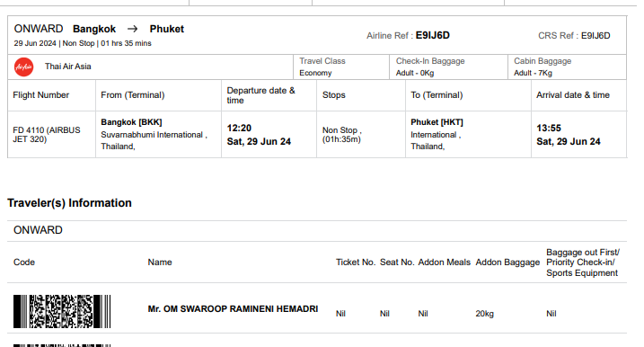Click the 20kg addon baggage value
644x347 pixels.
coord(485,314)
